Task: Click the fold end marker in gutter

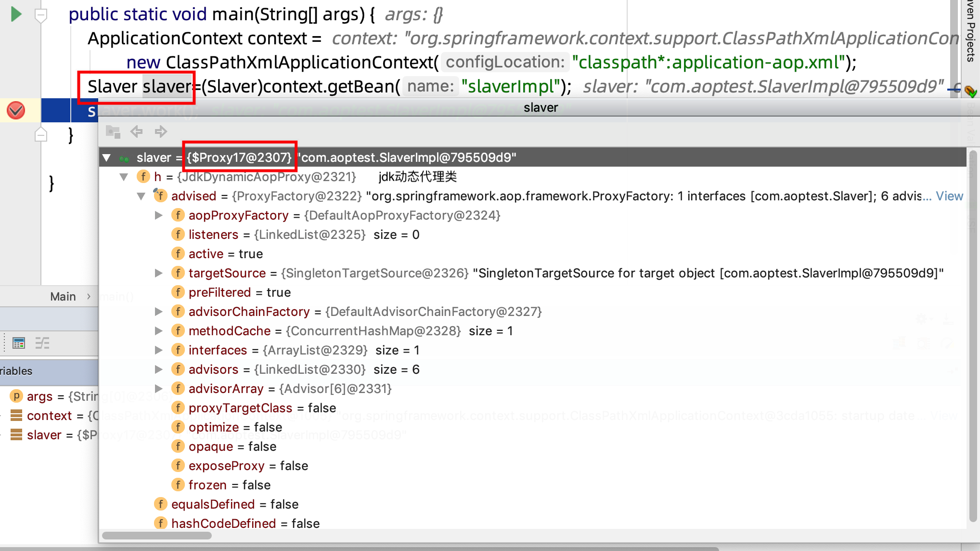Action: (x=41, y=135)
